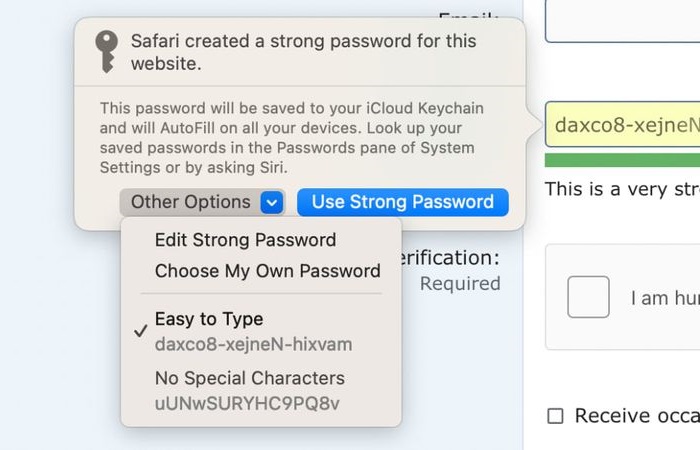Click Use Strong Password button
This screenshot has height=450, width=700.
[403, 202]
